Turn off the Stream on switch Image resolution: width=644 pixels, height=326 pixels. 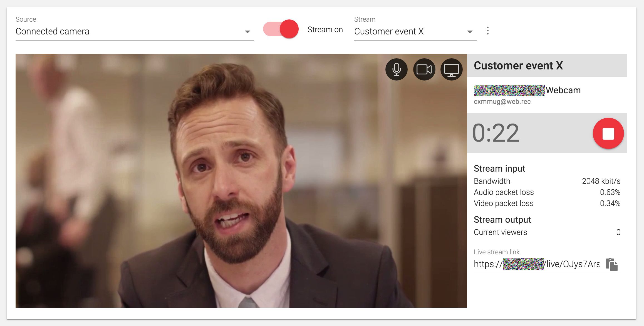281,29
